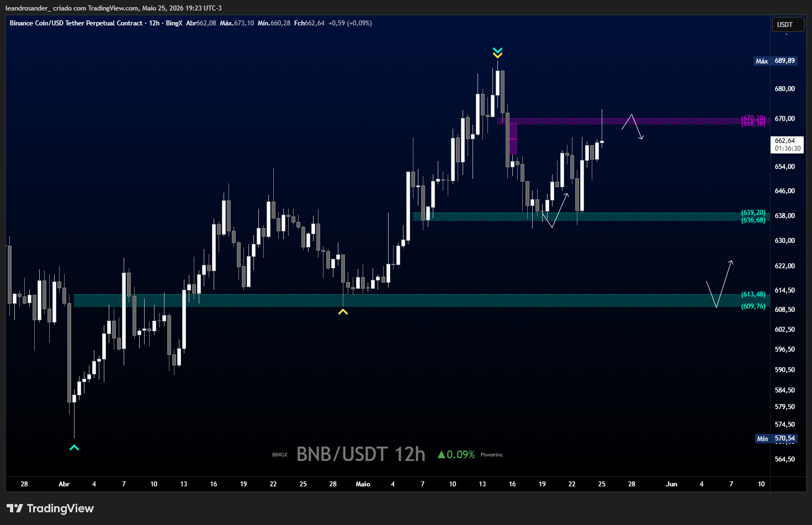Click the high value Máx.673,10
The width and height of the screenshot is (812, 525).
[237, 23]
